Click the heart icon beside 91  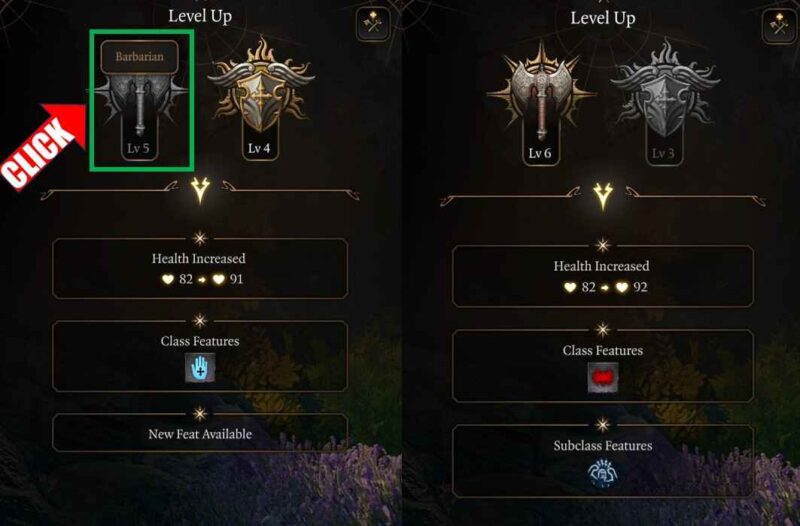tap(219, 279)
